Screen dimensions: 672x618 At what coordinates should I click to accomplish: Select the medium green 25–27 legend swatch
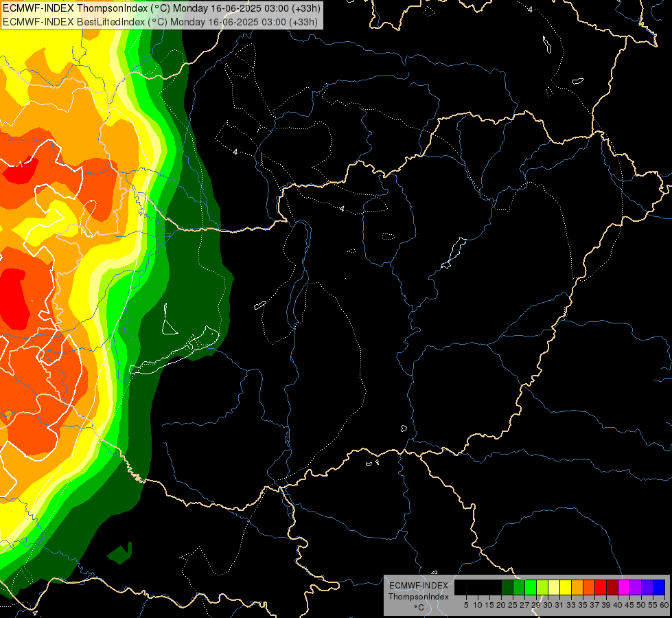pyautogui.click(x=519, y=587)
